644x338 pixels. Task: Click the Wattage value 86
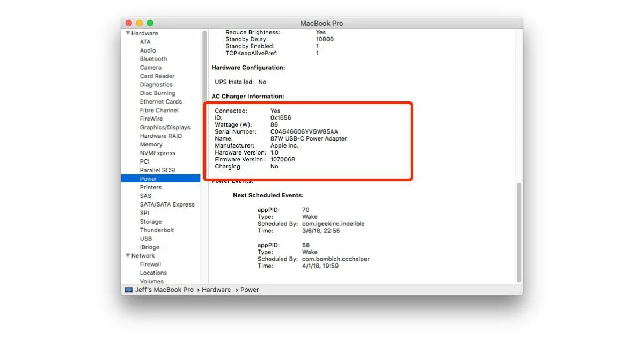(274, 124)
